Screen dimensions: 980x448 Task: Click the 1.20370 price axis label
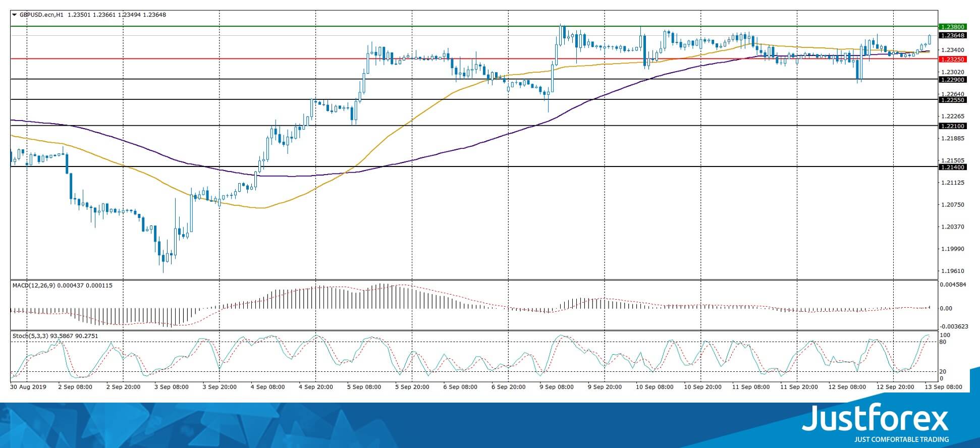pyautogui.click(x=952, y=227)
